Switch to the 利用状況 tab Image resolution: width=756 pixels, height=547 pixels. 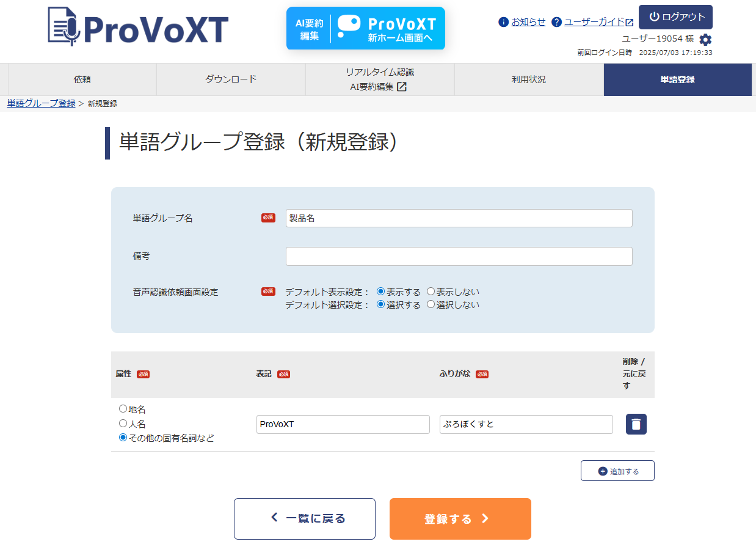pos(528,79)
